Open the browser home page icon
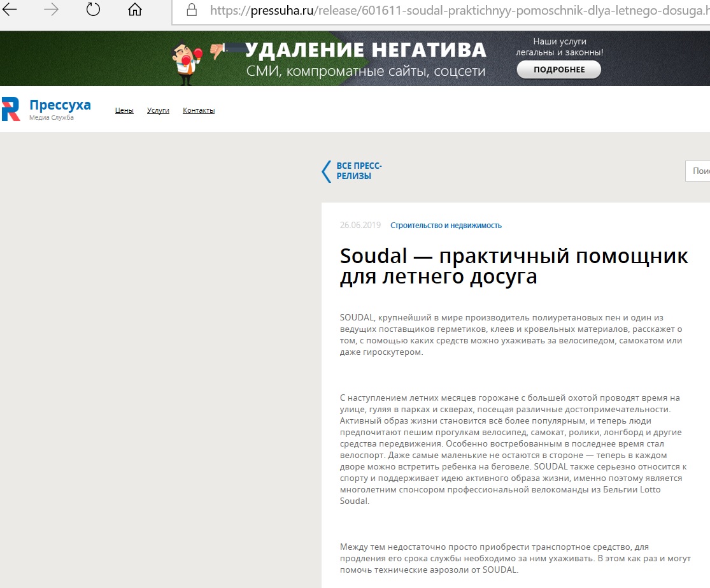Viewport: 710px width, 588px height. (x=135, y=10)
